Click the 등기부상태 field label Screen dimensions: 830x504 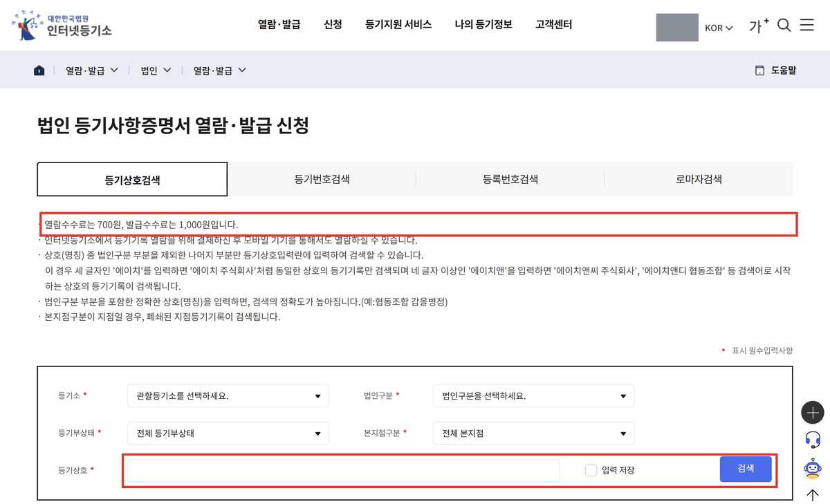tap(77, 433)
